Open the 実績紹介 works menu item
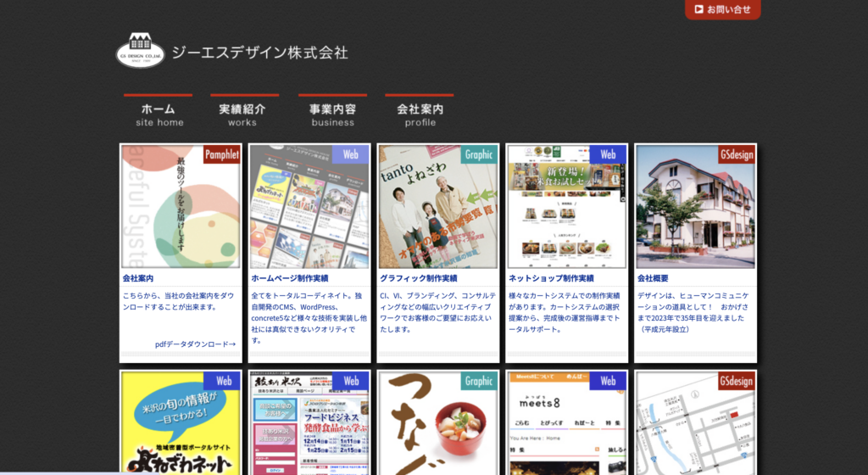Image resolution: width=868 pixels, height=475 pixels. pyautogui.click(x=242, y=115)
